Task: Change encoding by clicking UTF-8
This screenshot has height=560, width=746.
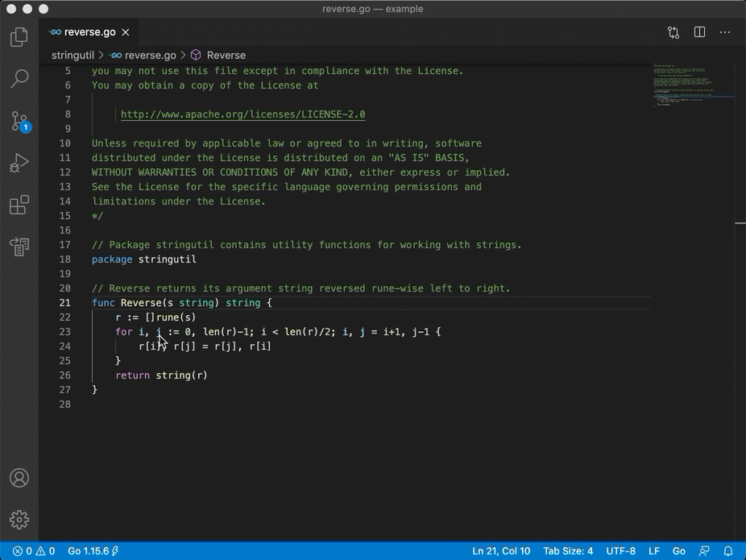Action: 620,551
